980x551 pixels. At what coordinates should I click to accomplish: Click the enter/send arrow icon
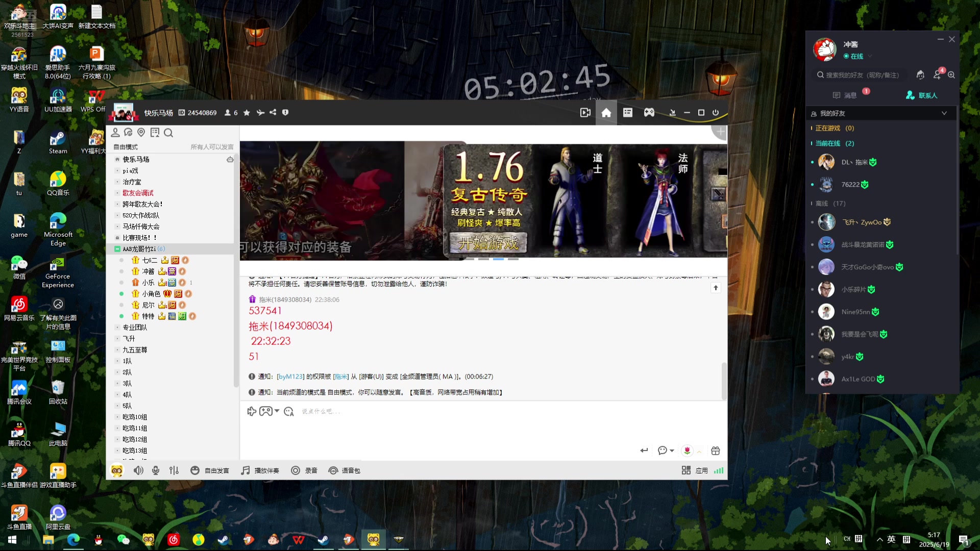(x=644, y=450)
